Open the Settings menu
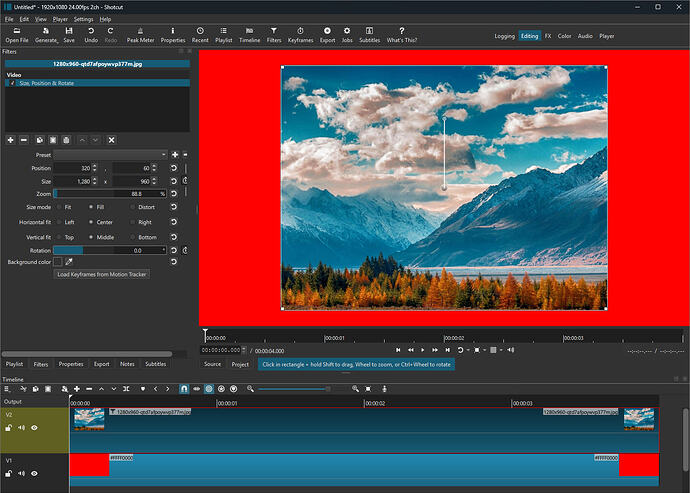Image resolution: width=690 pixels, height=493 pixels. click(x=83, y=19)
